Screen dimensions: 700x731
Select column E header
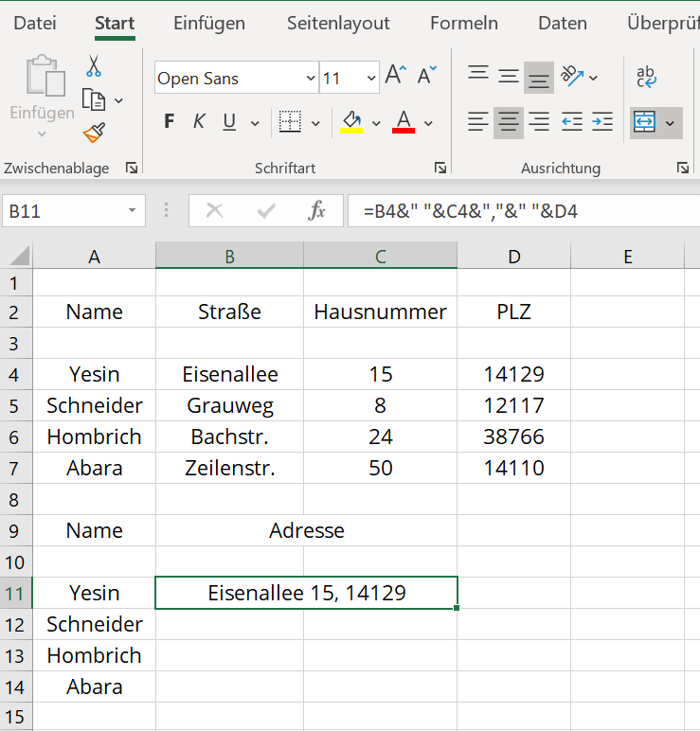(x=628, y=256)
